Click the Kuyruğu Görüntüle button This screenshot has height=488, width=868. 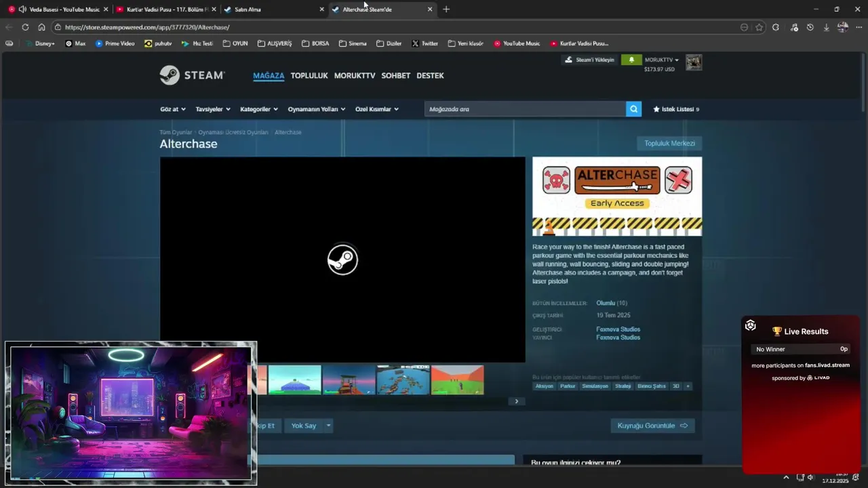tap(652, 426)
